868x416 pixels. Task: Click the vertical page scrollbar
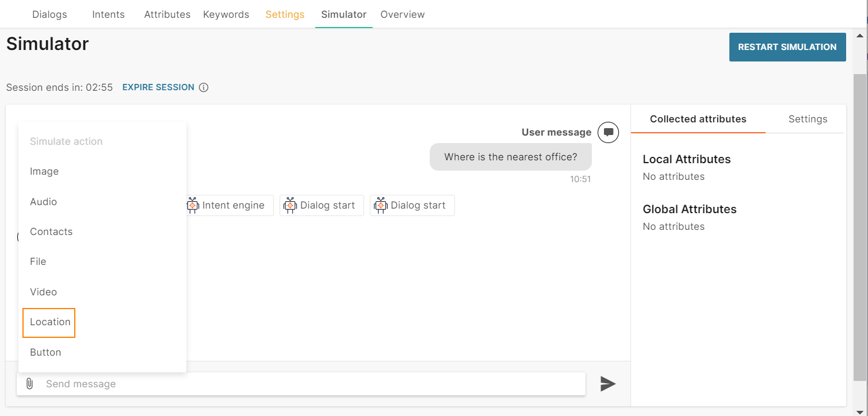coord(859,224)
